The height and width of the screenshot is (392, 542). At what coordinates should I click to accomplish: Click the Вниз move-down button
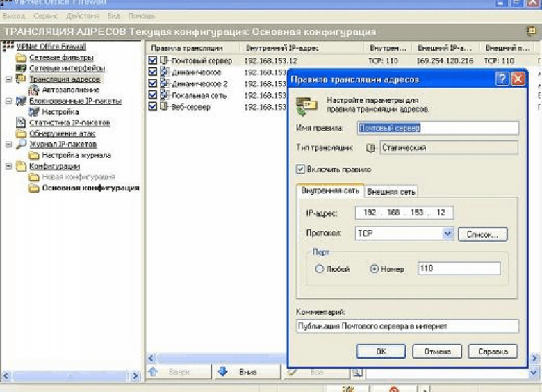[247, 373]
